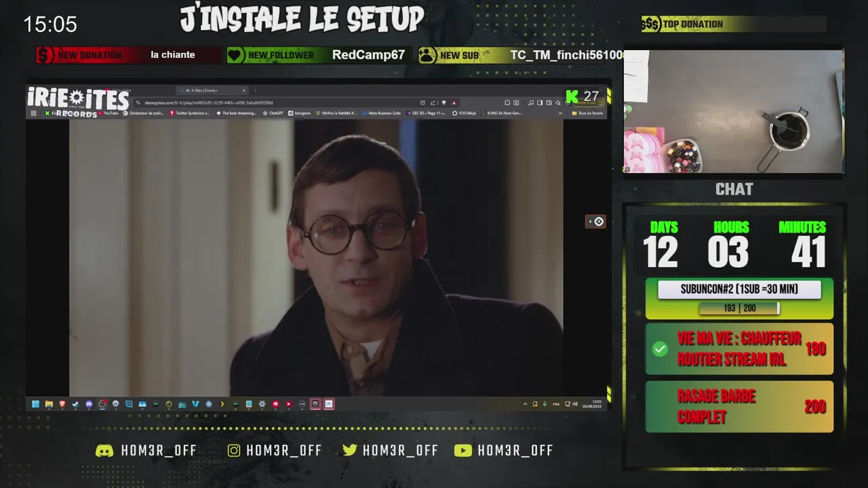Click the Disney+ video player
868x488 pixels.
[316, 258]
